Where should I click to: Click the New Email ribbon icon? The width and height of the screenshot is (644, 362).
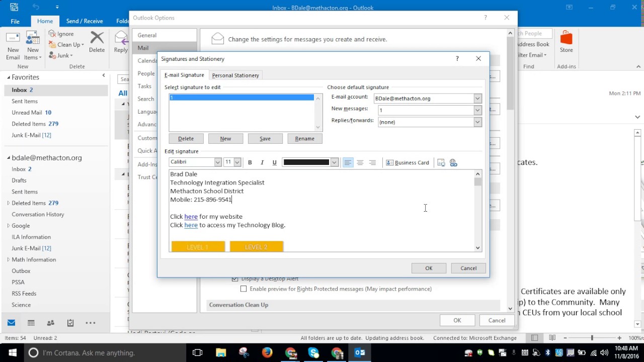13,46
